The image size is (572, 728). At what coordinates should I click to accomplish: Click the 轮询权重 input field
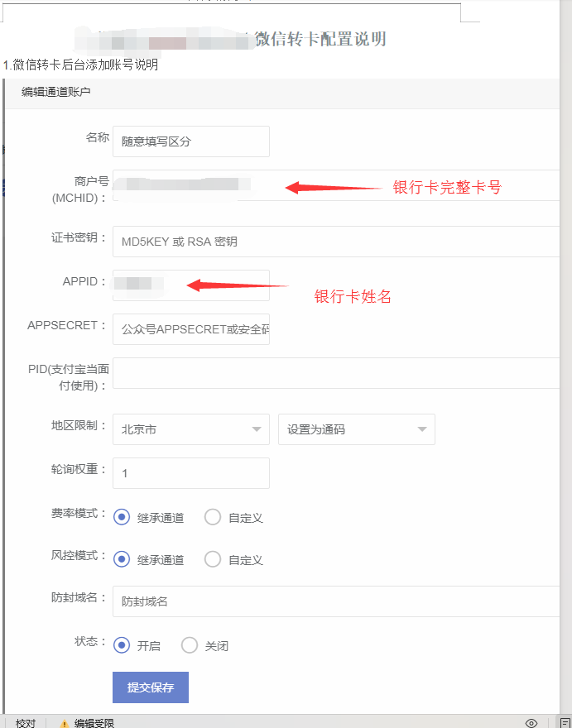click(x=190, y=473)
